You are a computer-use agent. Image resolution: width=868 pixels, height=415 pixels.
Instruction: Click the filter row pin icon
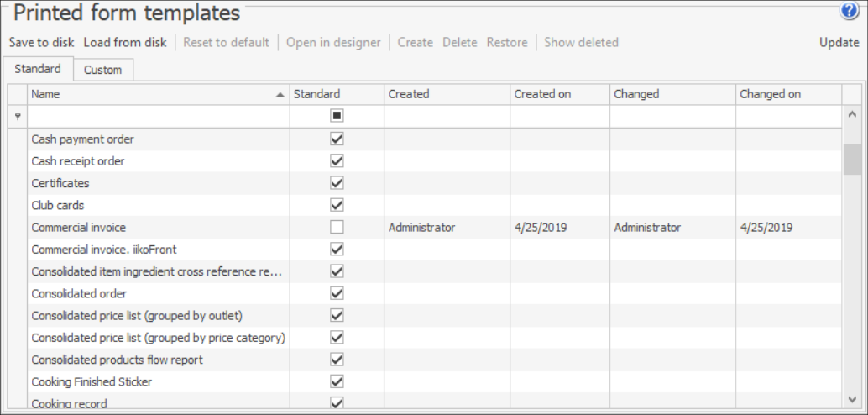click(x=18, y=117)
